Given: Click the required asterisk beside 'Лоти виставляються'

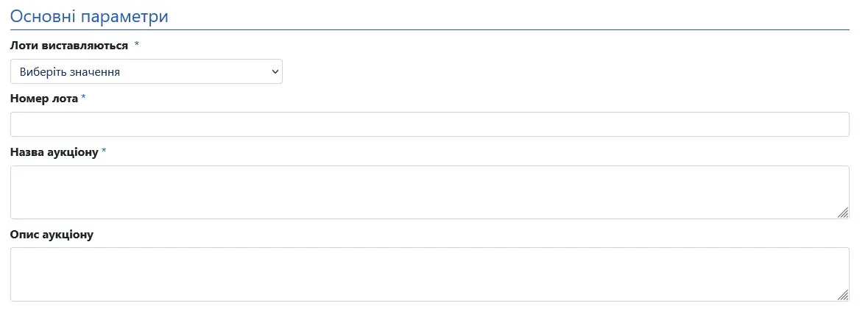Looking at the screenshot, I should (x=137, y=46).
